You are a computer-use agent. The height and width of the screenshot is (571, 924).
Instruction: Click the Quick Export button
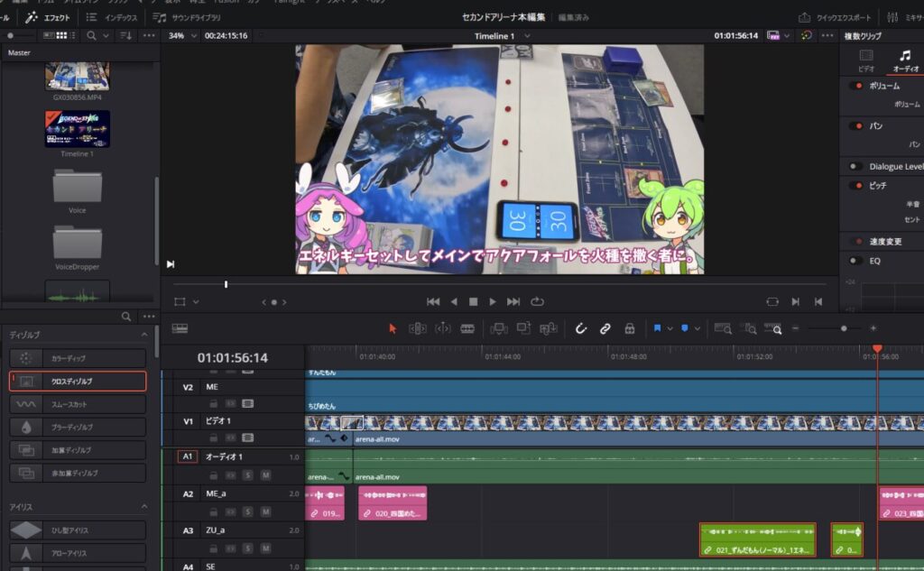point(834,18)
